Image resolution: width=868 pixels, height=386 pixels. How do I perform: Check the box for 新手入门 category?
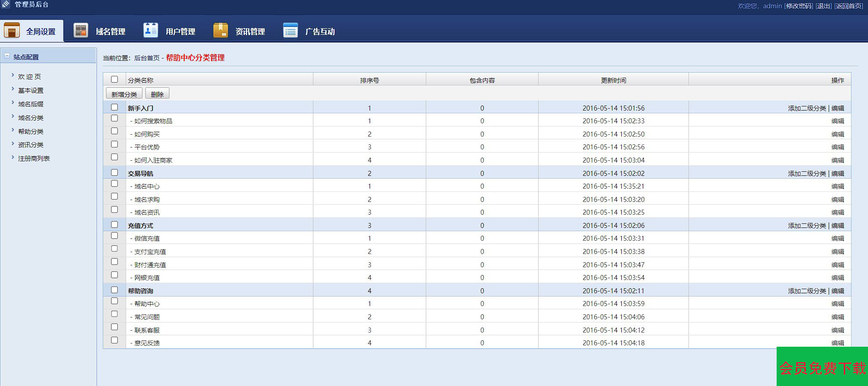point(115,107)
